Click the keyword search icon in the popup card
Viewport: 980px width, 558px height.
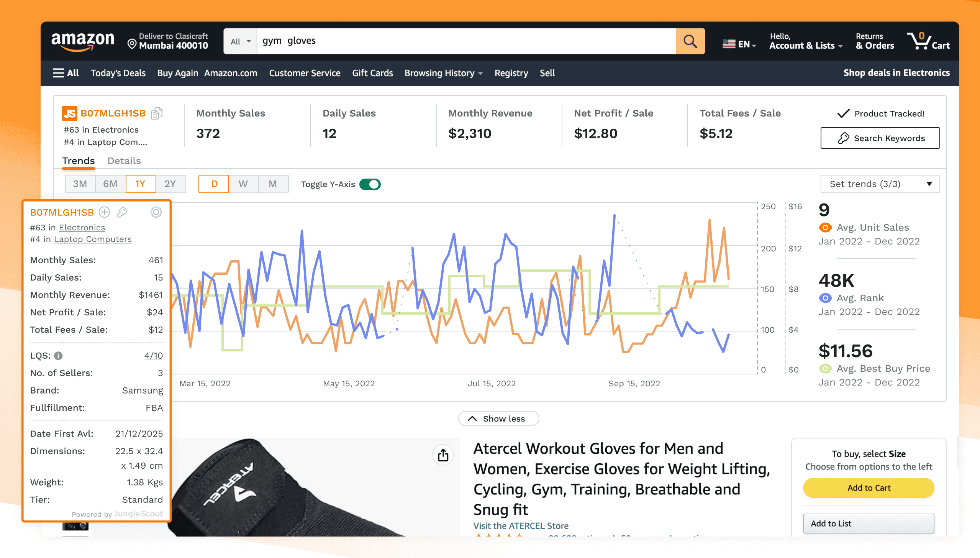(x=122, y=212)
